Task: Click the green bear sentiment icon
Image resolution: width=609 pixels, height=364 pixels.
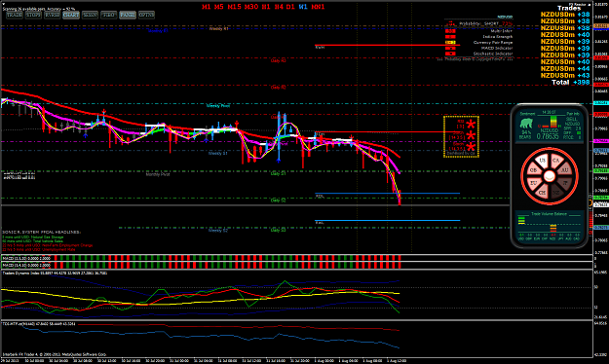Action: pyautogui.click(x=526, y=124)
